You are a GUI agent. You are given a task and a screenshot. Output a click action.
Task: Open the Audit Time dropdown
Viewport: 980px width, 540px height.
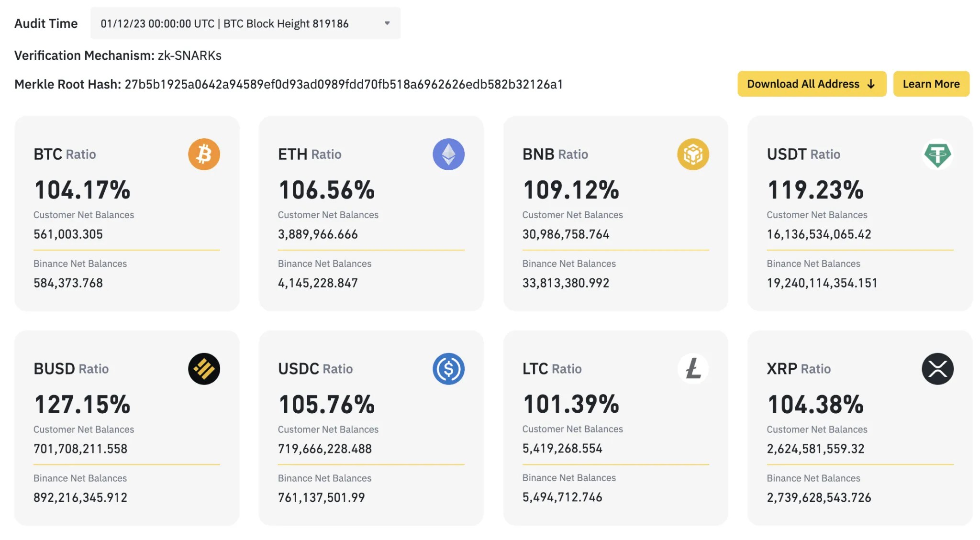[245, 23]
